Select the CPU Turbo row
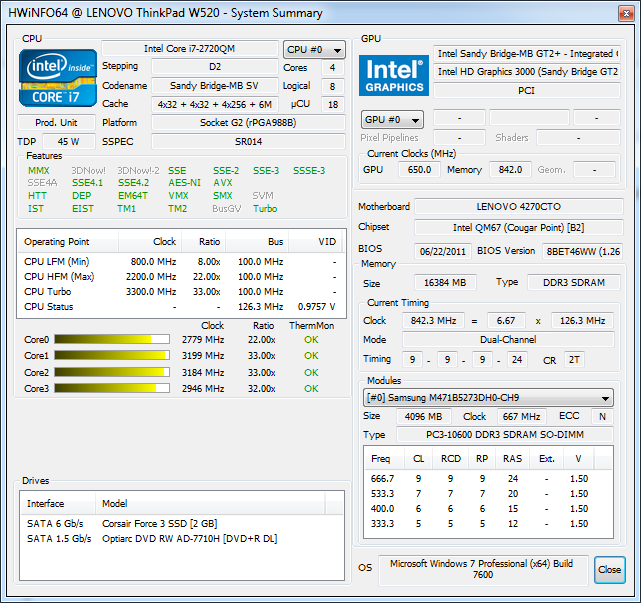The height and width of the screenshot is (603, 641). pos(181,292)
